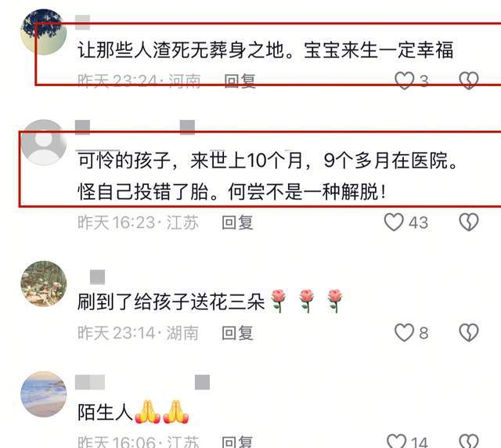
Task: Tap broken heart on the 43-likes comment
Action: (469, 222)
